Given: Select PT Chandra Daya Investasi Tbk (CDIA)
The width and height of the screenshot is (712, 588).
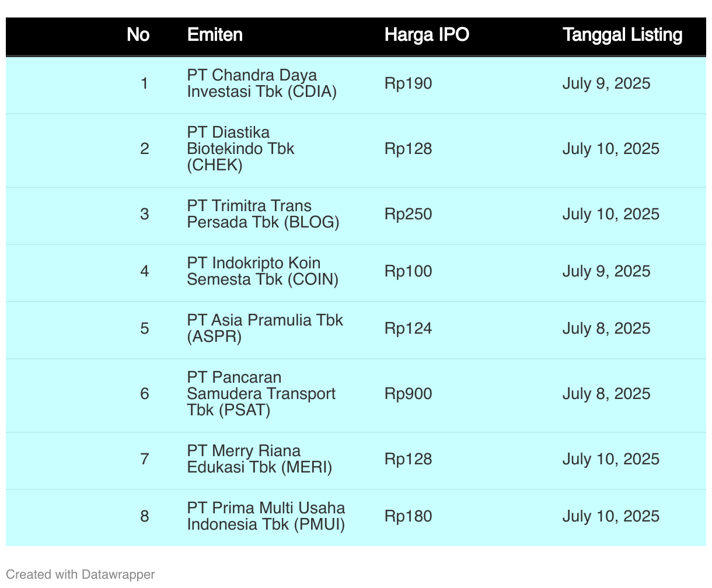Looking at the screenshot, I should 261,83.
